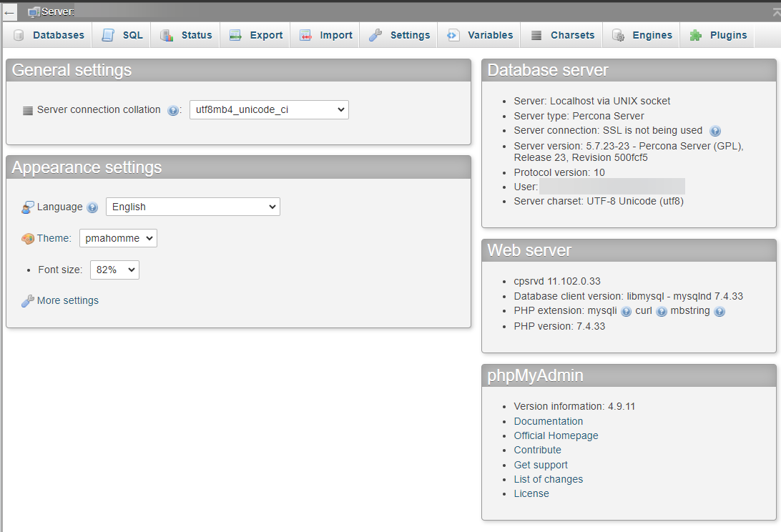Open the mysqli extension documentation icon
The image size is (781, 532).
point(626,311)
